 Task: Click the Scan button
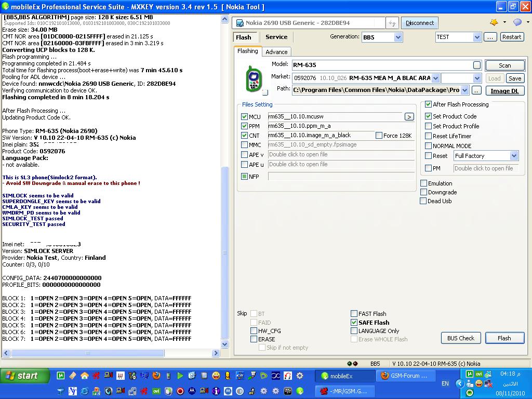pyautogui.click(x=505, y=65)
